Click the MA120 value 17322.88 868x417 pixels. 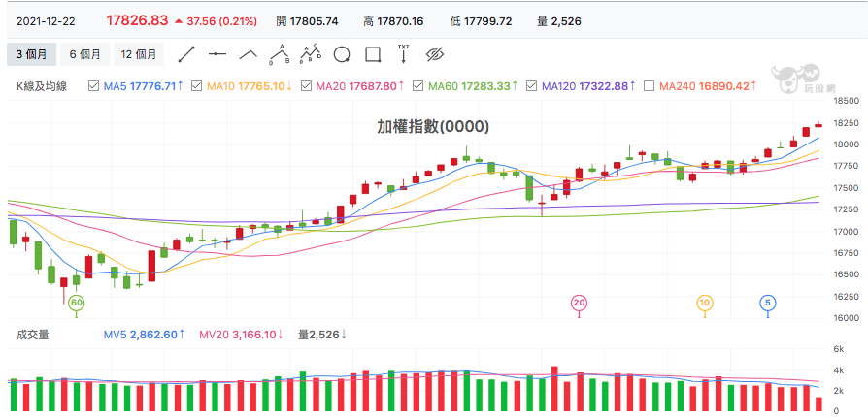pos(603,86)
